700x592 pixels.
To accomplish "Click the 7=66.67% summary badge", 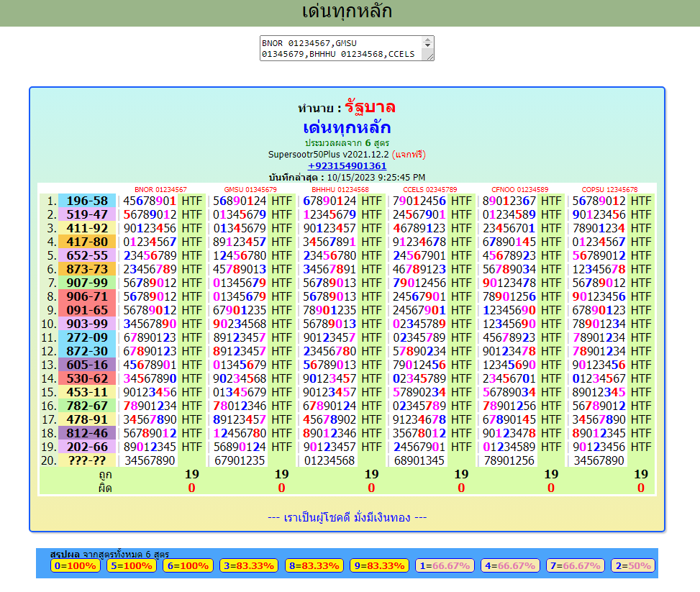I will (575, 565).
